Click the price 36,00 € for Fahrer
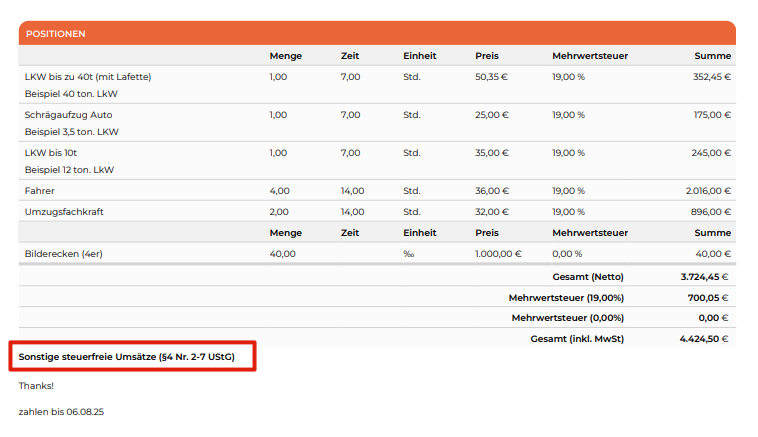 pos(492,191)
